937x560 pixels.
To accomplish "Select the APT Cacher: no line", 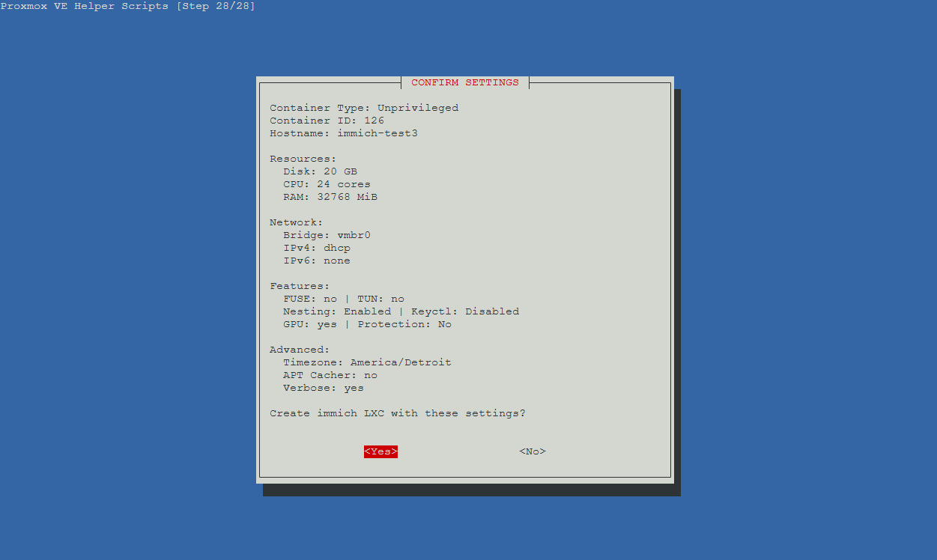I will [x=330, y=375].
